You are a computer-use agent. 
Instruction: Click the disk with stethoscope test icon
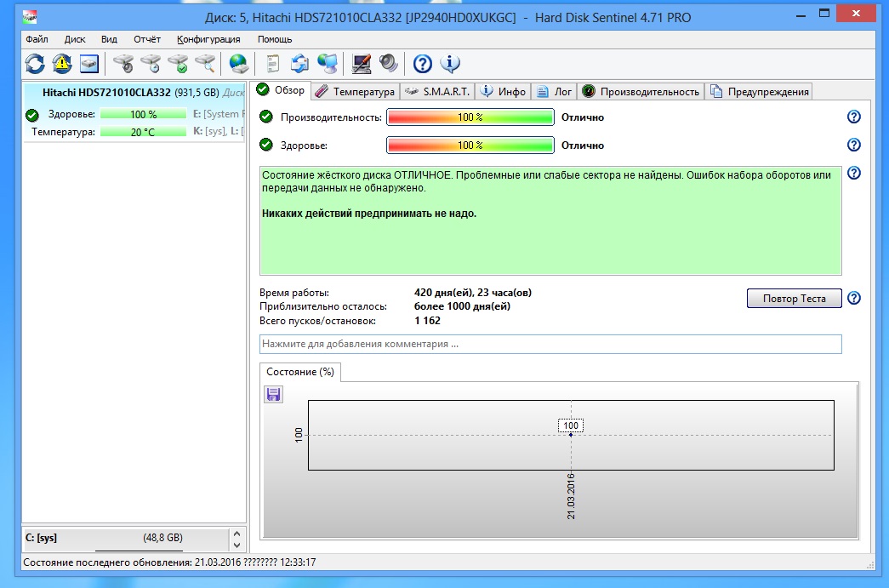tap(123, 64)
